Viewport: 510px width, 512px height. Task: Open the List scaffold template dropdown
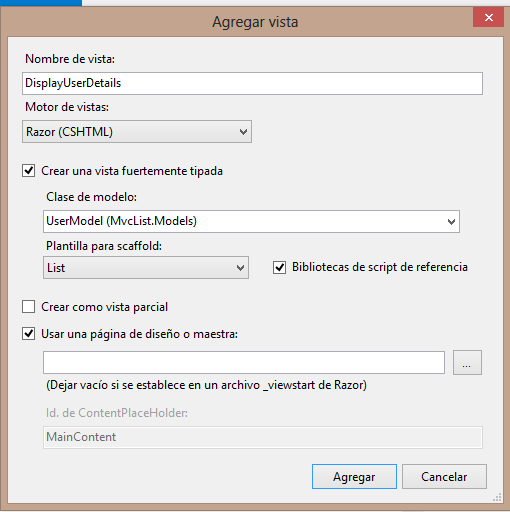146,268
